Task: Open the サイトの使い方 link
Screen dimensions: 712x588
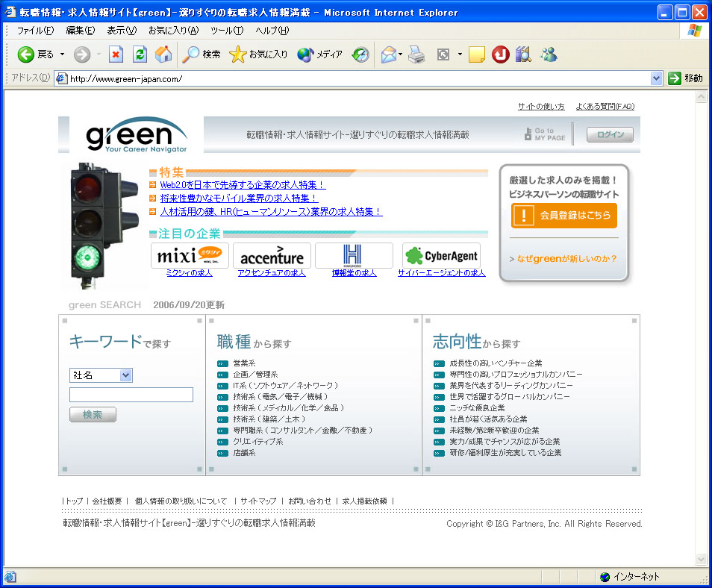Action: coord(541,106)
